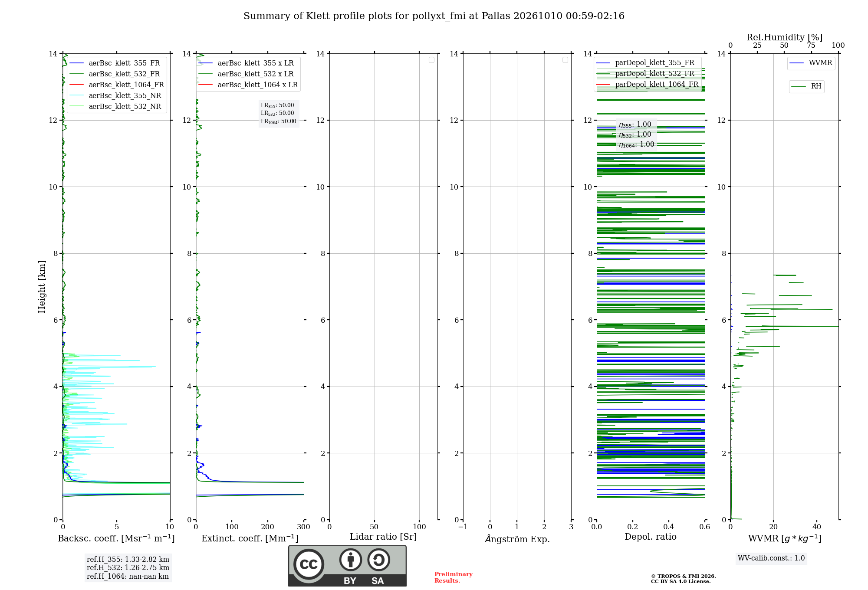Click the CC BY SA 4.0 License text
The height and width of the screenshot is (590, 868).
(681, 581)
